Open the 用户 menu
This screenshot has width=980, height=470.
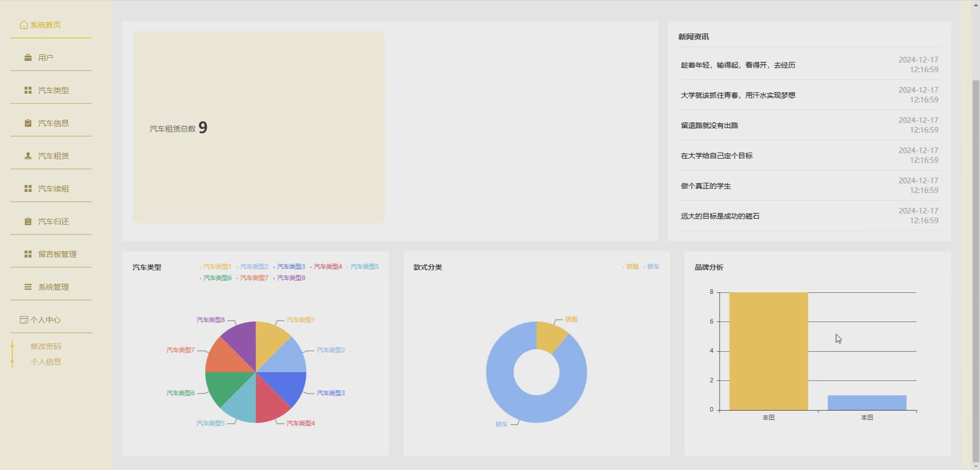point(51,58)
